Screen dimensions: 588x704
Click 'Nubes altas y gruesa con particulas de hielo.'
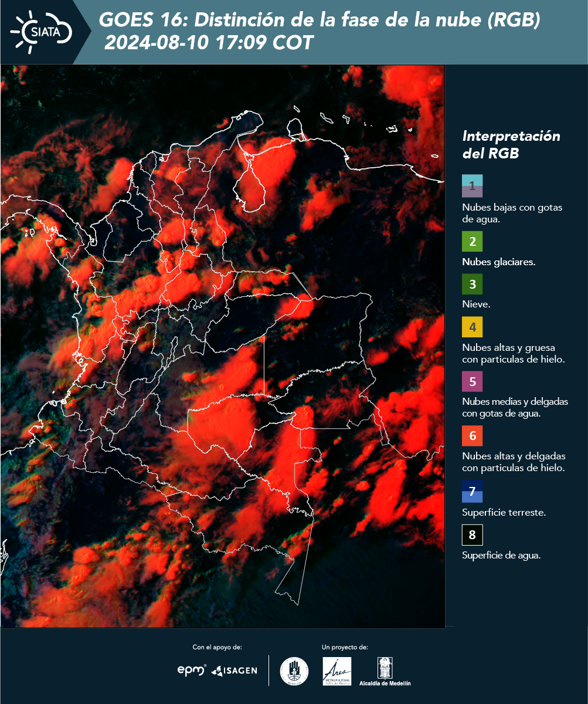coord(514,353)
